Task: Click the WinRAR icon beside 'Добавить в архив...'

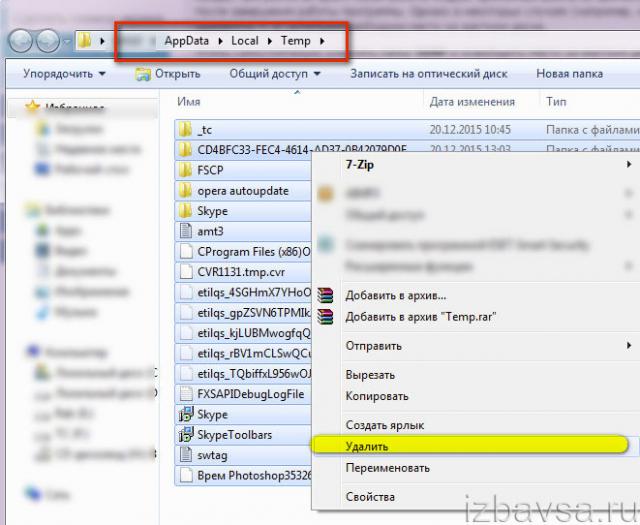Action: tap(324, 295)
